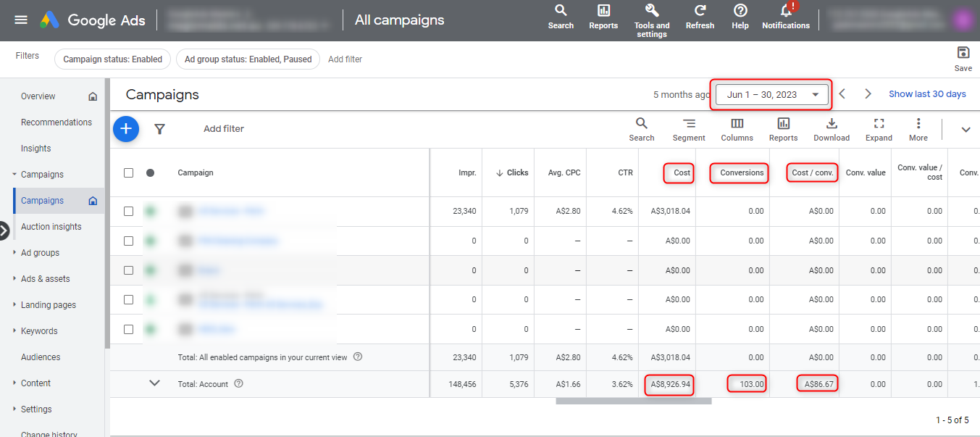Open Tools and settings
The height and width of the screenshot is (437, 980).
coord(652,20)
